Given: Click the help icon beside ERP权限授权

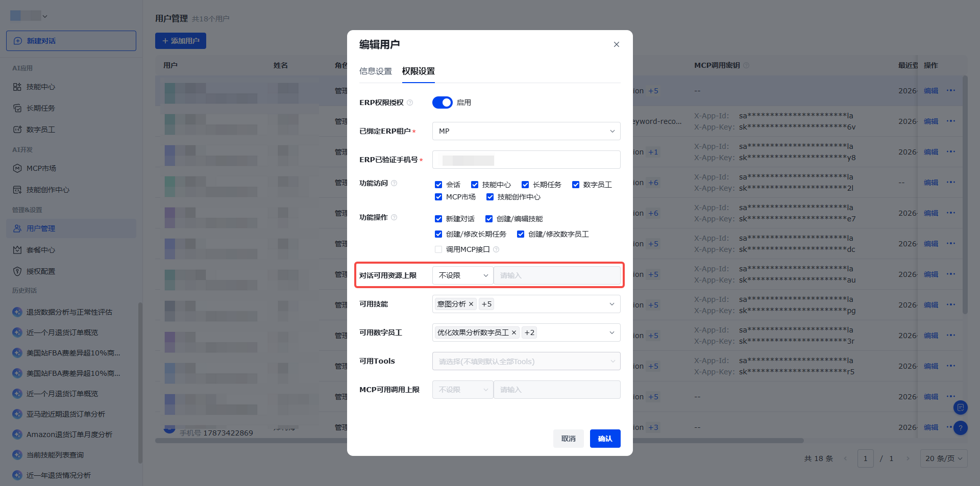Looking at the screenshot, I should [410, 103].
